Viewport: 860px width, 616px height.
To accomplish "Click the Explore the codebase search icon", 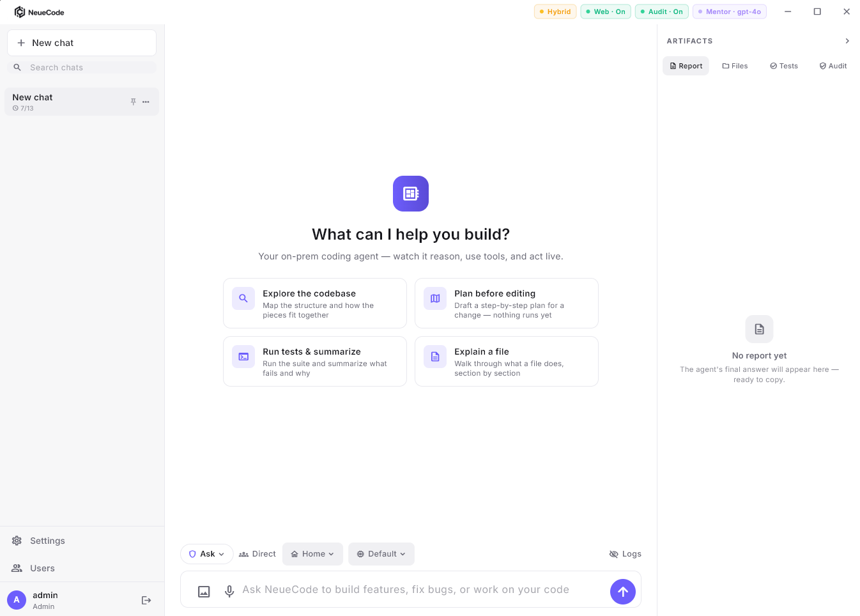I will pos(243,298).
